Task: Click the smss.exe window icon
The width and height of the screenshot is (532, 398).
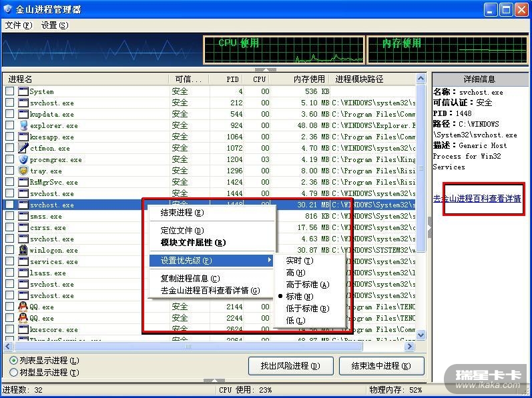Action: pyautogui.click(x=23, y=216)
